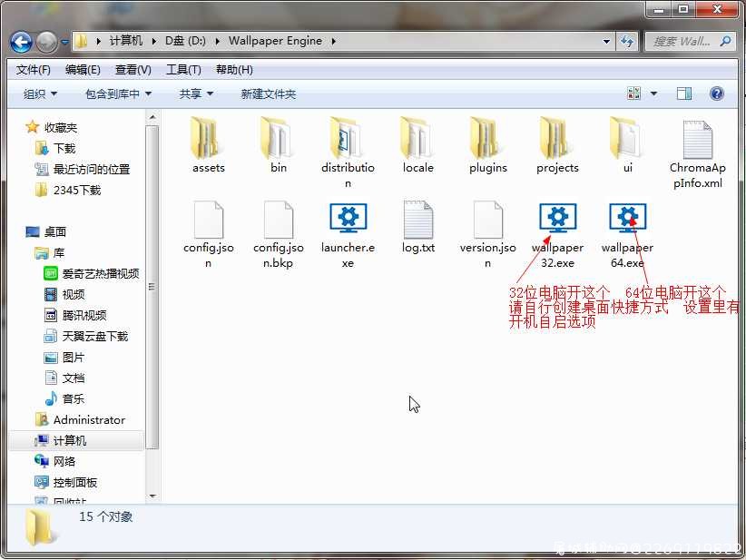The image size is (746, 560).
Task: Open the 编辑(E) menu
Action: (x=83, y=70)
